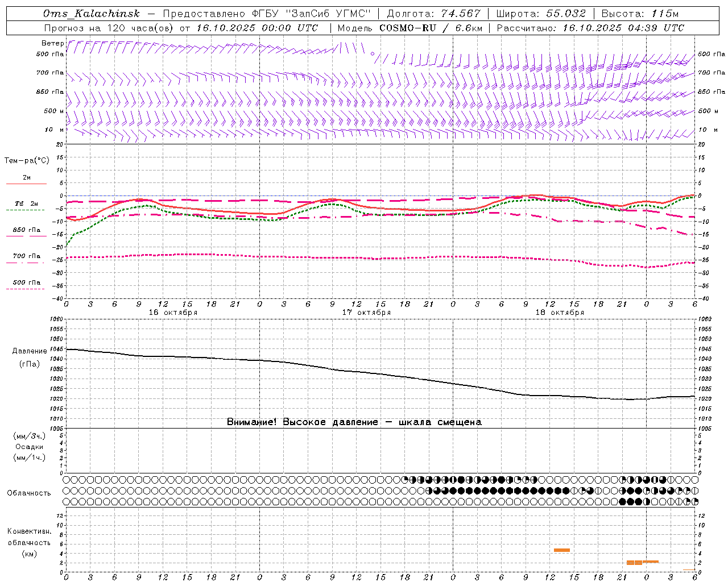Click the Давление pressure panel label
This screenshot has width=728, height=582.
(30, 351)
